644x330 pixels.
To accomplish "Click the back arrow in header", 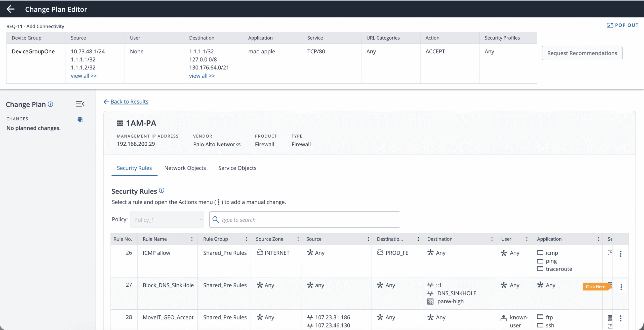I will pyautogui.click(x=10, y=9).
